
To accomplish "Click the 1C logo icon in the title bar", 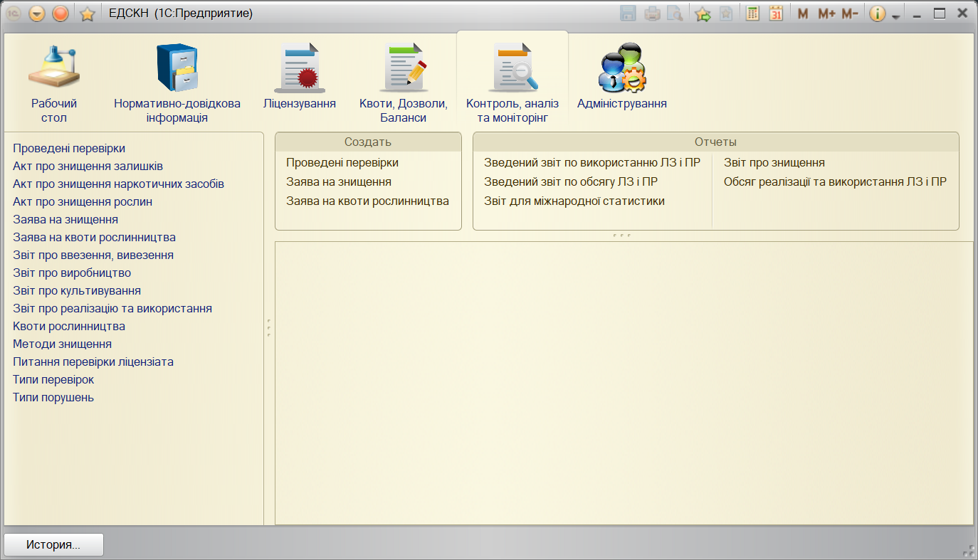I will click(14, 14).
